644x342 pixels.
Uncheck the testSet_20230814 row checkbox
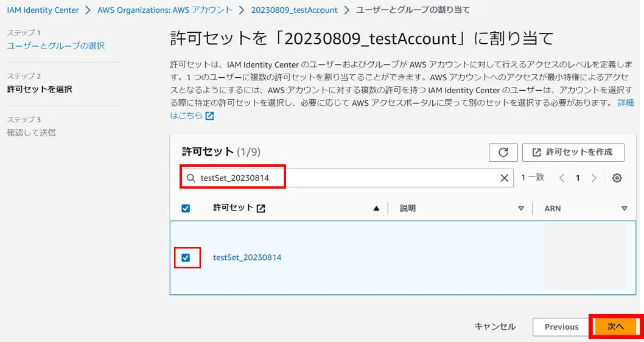tap(186, 257)
